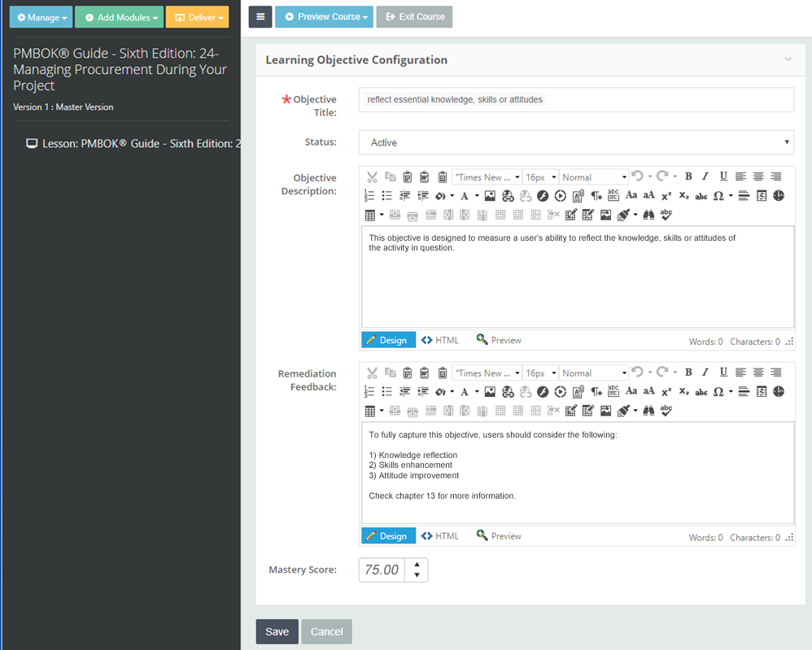
Task: Switch Objective Description editor to HTML tab
Action: (440, 340)
